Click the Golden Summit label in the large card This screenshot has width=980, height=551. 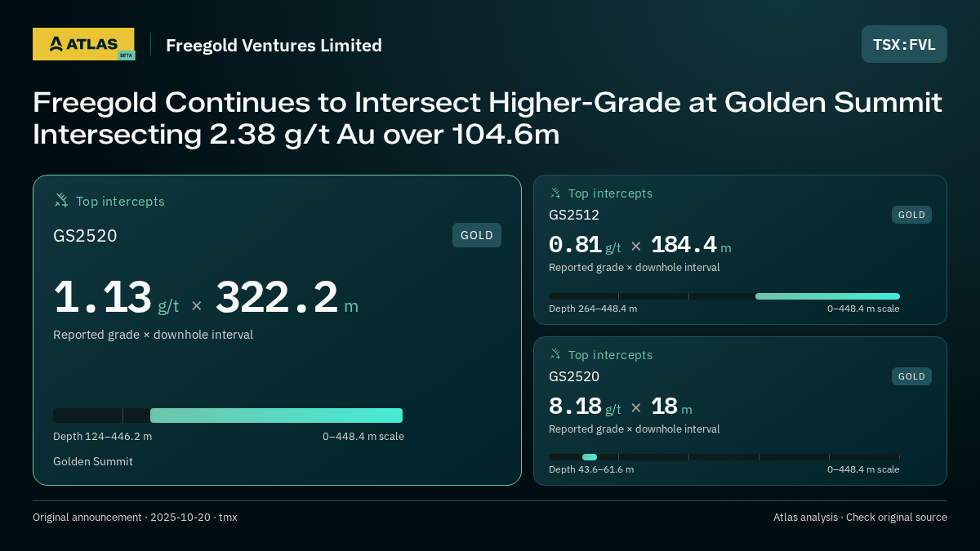93,462
